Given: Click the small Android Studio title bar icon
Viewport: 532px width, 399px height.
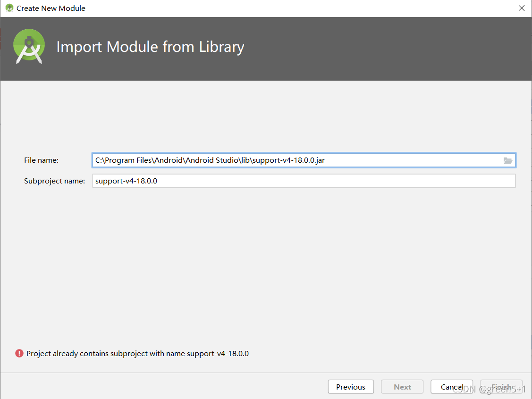Looking at the screenshot, I should pos(9,8).
